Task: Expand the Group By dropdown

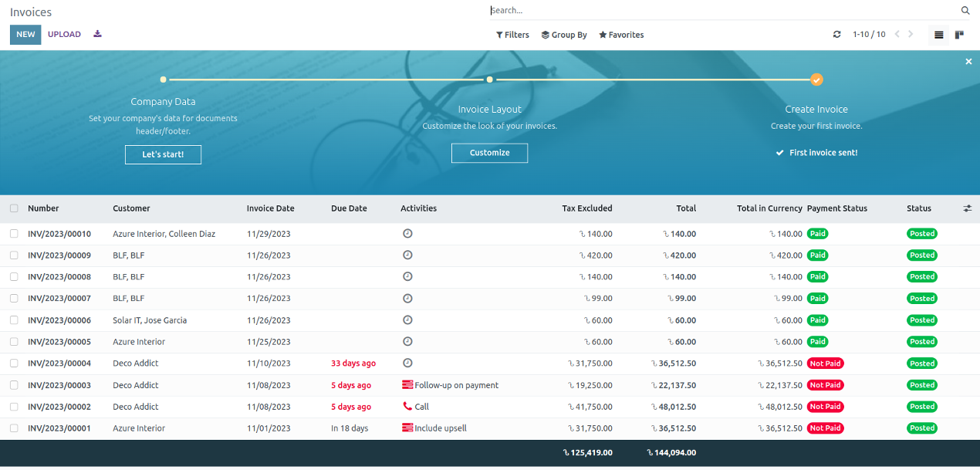Action: (564, 35)
